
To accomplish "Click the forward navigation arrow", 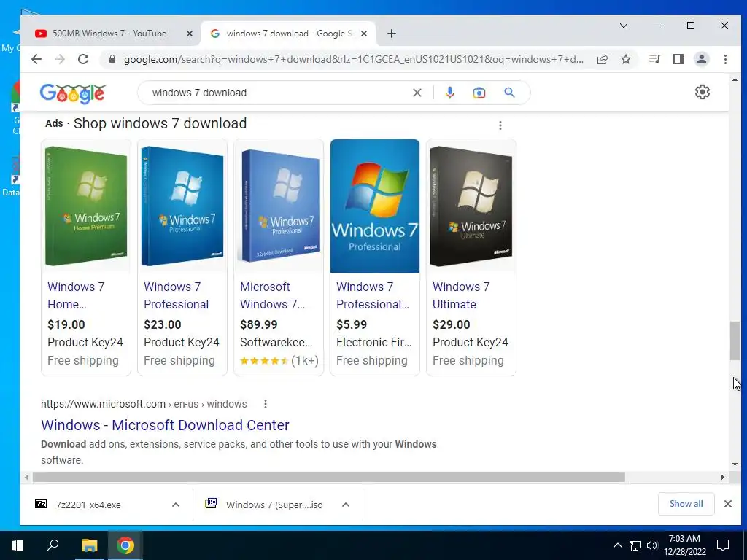I will [x=60, y=59].
